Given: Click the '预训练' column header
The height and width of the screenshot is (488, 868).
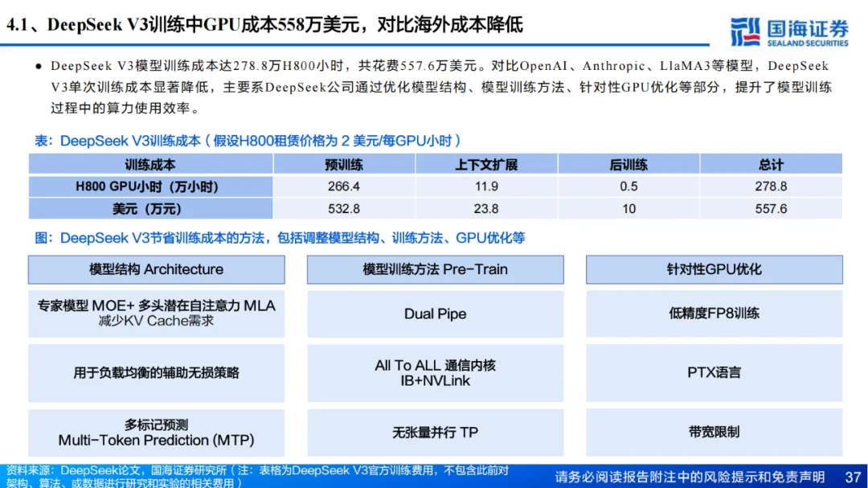Looking at the screenshot, I should point(344,165).
